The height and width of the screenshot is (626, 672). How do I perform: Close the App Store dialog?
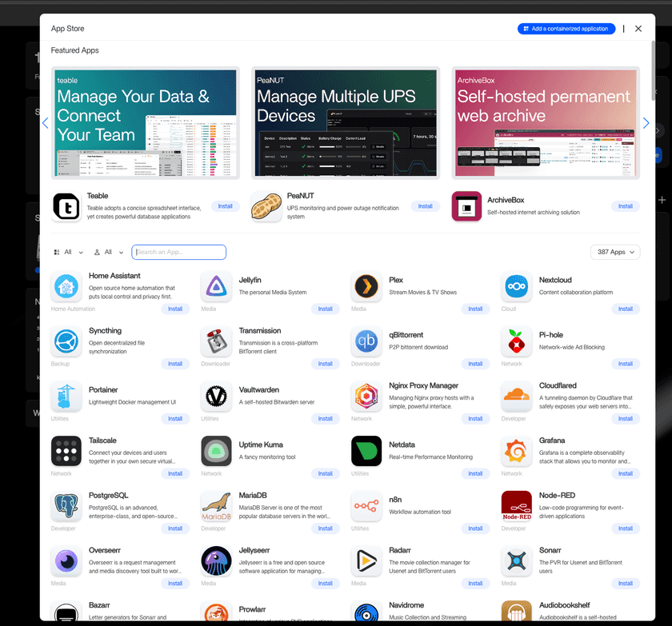coord(638,29)
